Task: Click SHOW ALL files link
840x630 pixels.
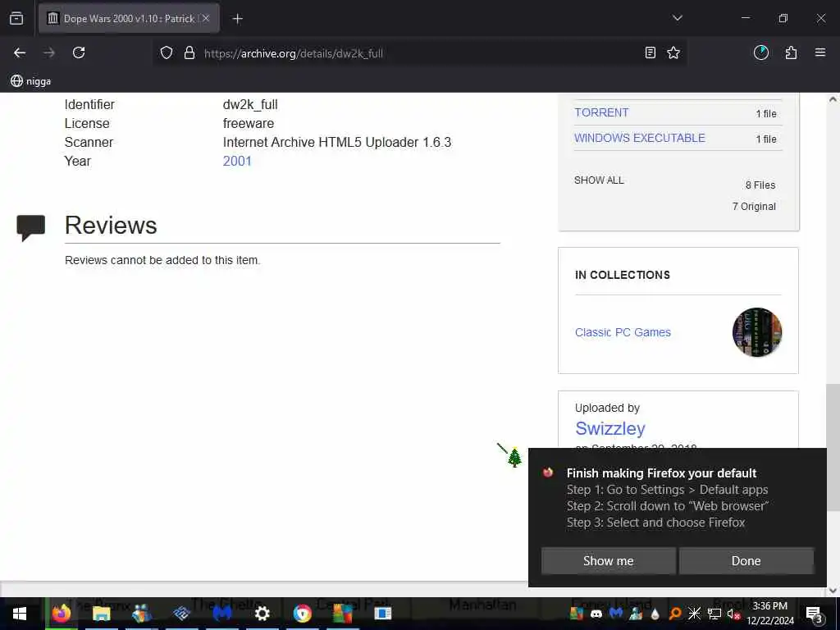Action: click(599, 180)
